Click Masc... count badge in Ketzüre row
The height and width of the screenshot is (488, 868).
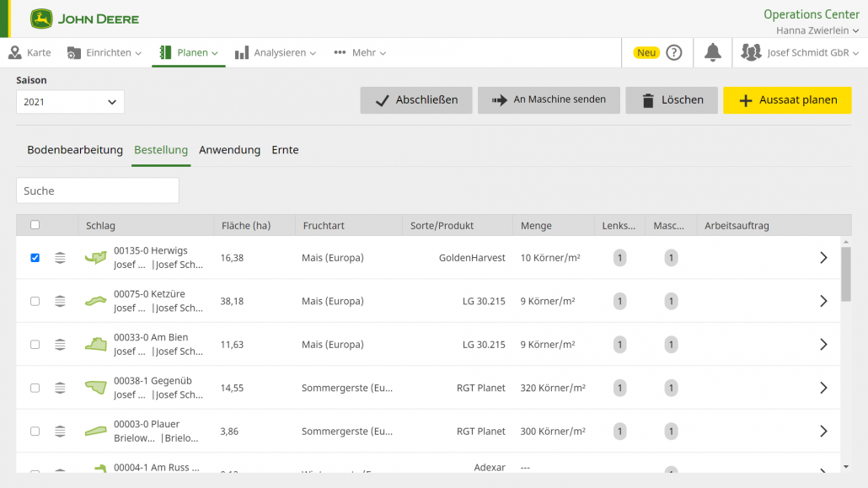[x=671, y=302]
